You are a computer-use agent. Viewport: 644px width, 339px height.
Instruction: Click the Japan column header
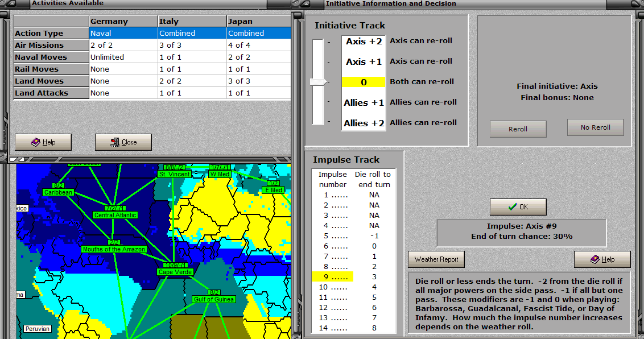(259, 22)
